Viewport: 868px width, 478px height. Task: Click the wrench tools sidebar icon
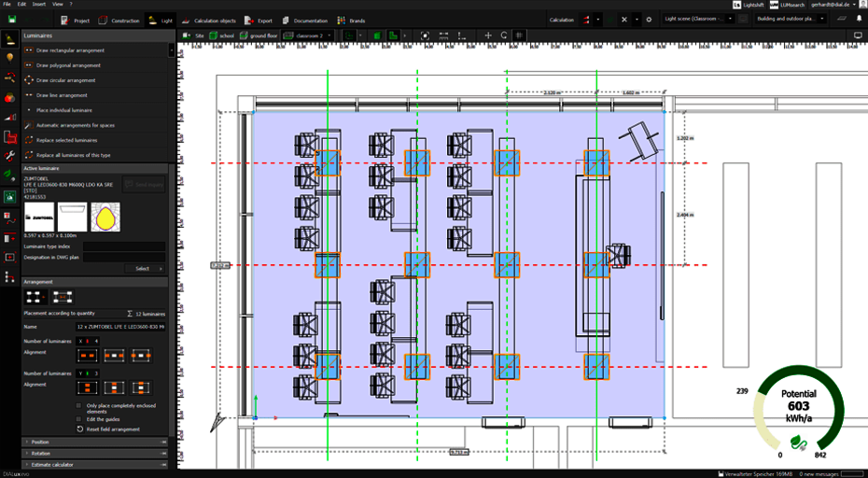[10, 155]
